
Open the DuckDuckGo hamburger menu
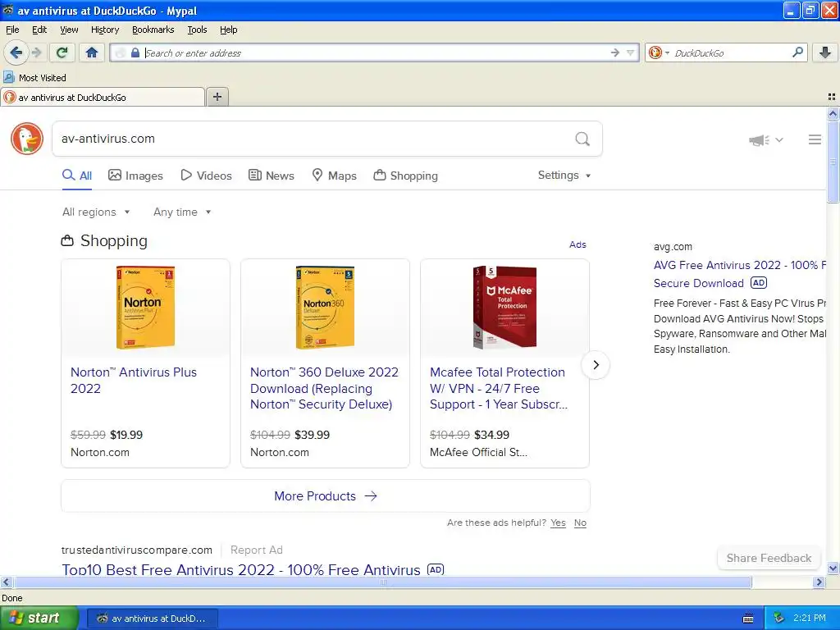(x=815, y=139)
